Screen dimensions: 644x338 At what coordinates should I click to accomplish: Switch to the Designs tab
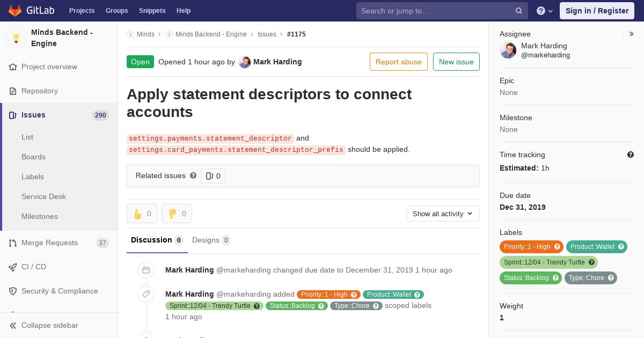211,240
